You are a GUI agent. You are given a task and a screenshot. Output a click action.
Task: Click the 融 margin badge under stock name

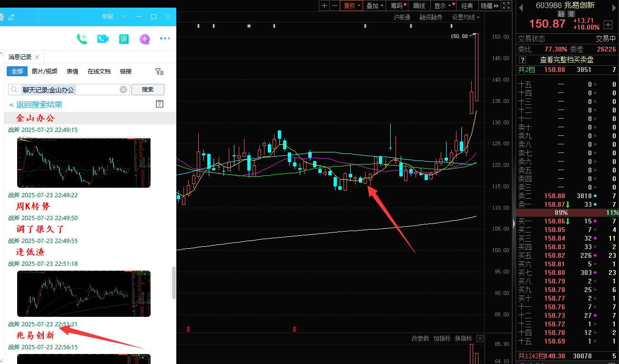pyautogui.click(x=561, y=14)
